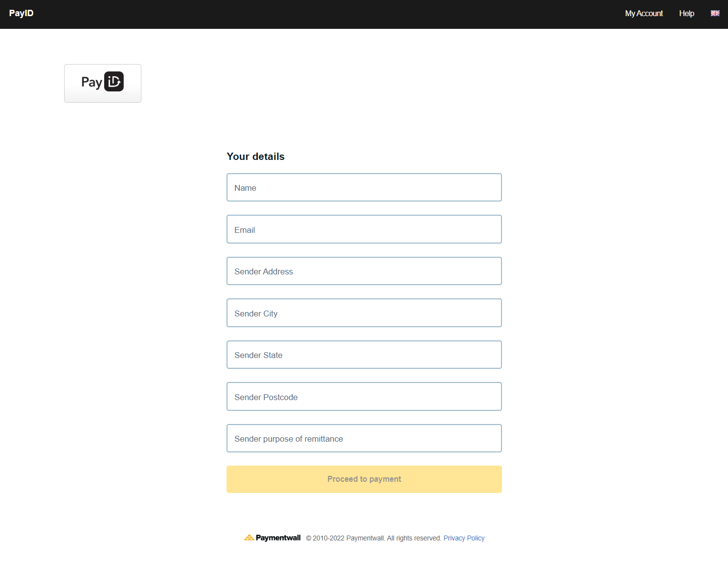The width and height of the screenshot is (728, 561).
Task: Select the Sender State field
Action: [x=364, y=355]
